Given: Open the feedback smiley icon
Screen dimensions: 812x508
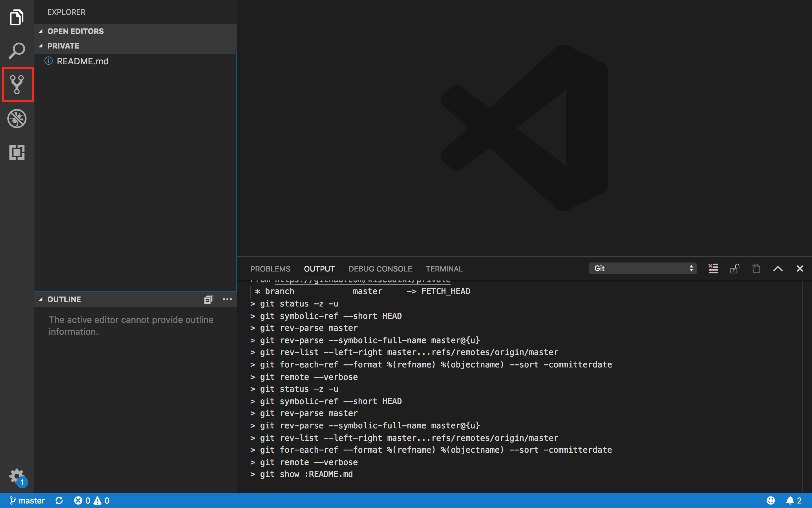Looking at the screenshot, I should 771,501.
